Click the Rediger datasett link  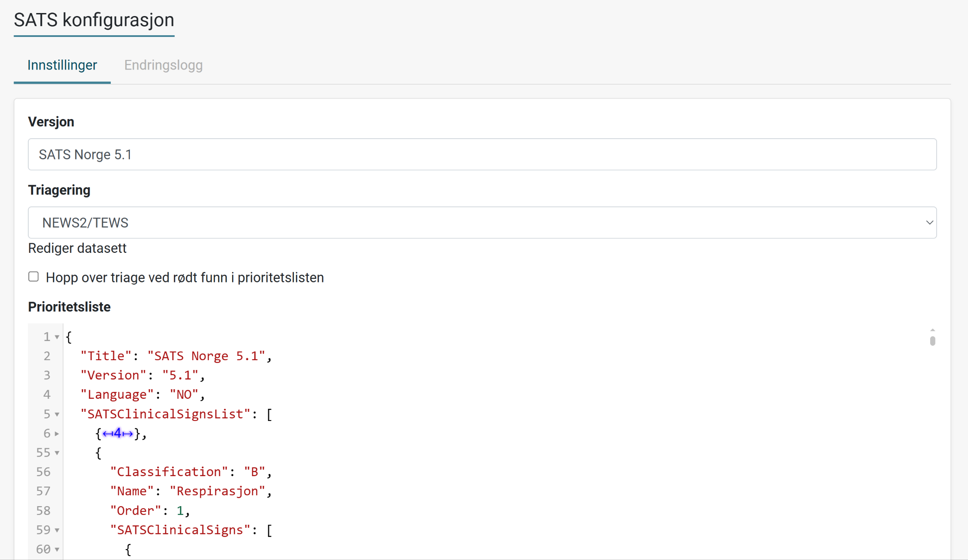[x=77, y=249]
